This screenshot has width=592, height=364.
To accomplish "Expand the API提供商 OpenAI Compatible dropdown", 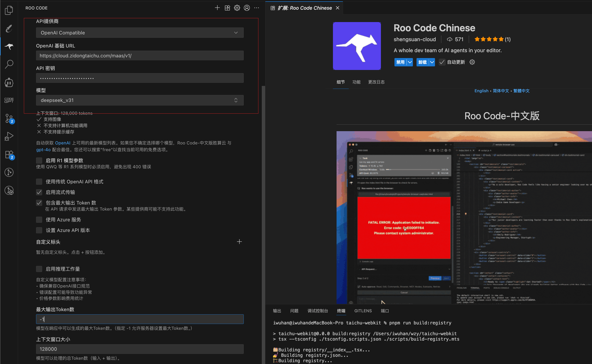I will click(140, 33).
